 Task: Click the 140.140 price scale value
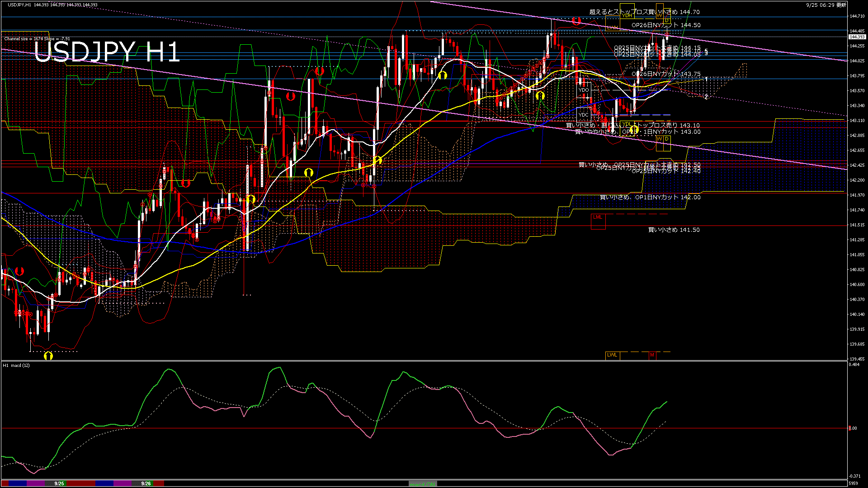[857, 314]
